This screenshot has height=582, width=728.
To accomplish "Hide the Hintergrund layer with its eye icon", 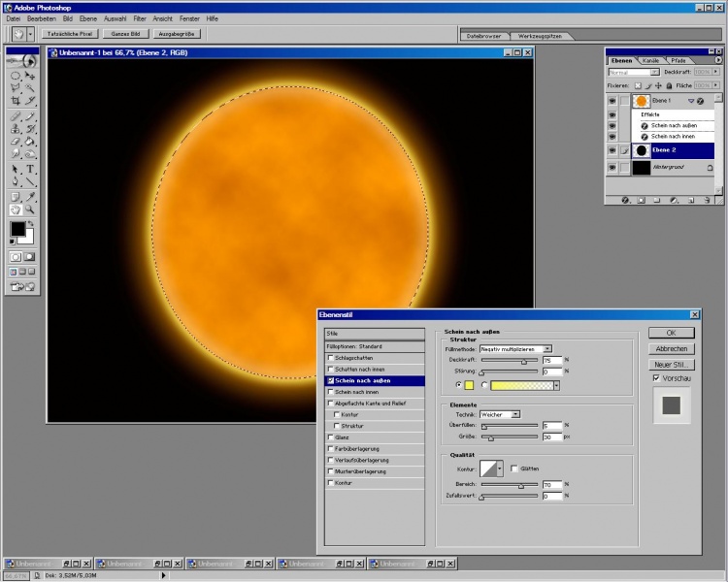I will tap(612, 168).
